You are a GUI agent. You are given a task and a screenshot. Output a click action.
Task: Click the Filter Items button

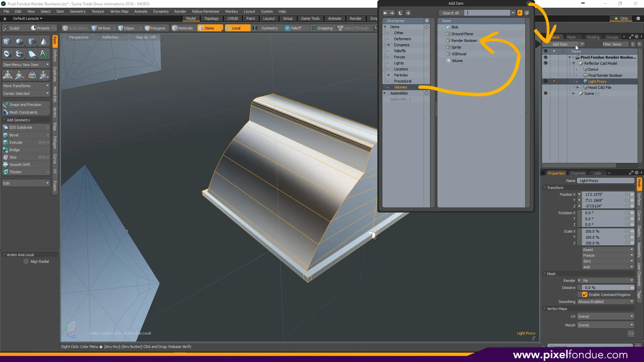[613, 44]
